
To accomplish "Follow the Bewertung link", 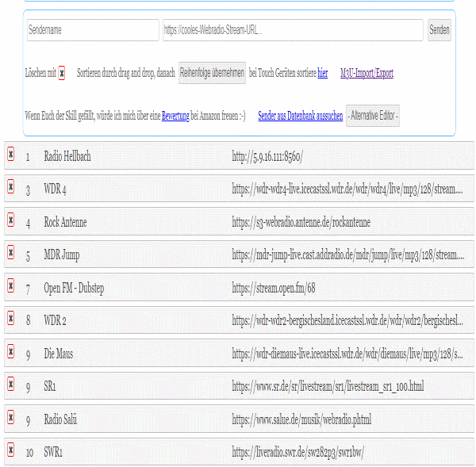I will (175, 116).
